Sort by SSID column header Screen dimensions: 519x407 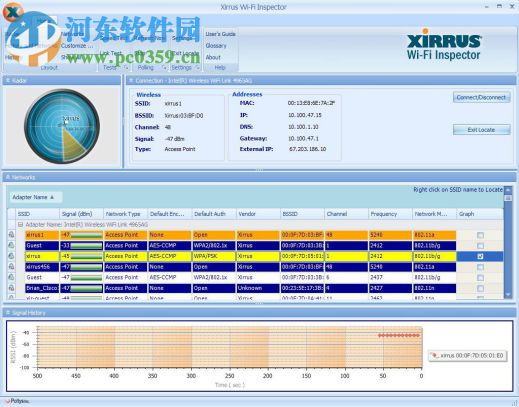point(37,214)
